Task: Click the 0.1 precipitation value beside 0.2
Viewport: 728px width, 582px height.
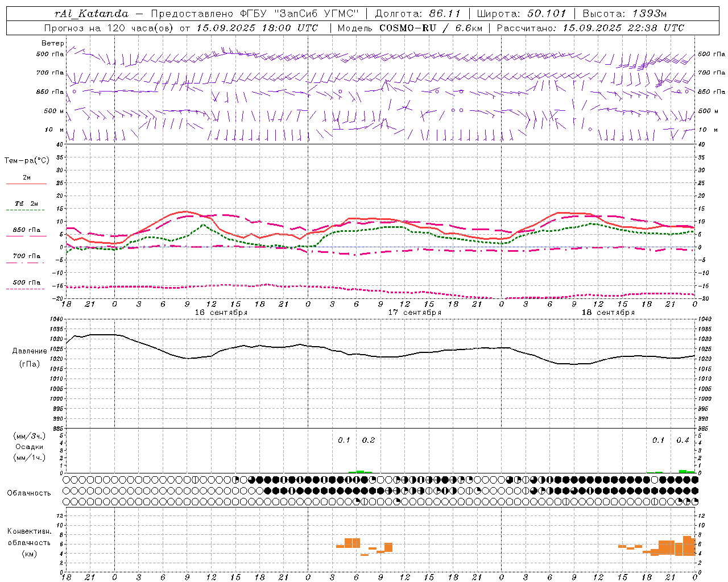Action: tap(344, 440)
